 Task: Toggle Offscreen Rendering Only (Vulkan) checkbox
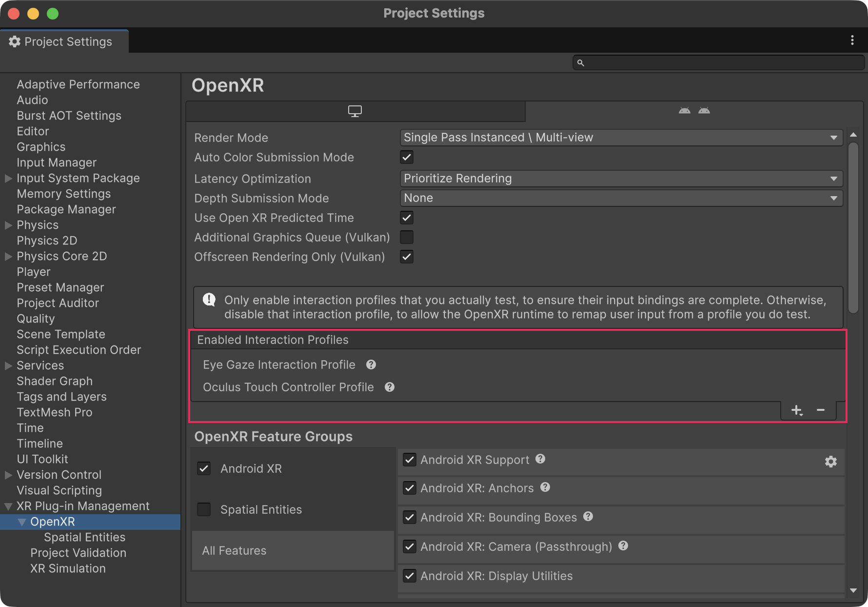(x=407, y=257)
